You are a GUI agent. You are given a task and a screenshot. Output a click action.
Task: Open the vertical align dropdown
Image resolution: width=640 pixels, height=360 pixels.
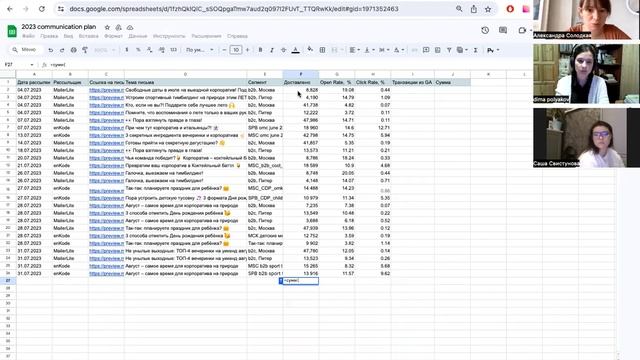(369, 50)
